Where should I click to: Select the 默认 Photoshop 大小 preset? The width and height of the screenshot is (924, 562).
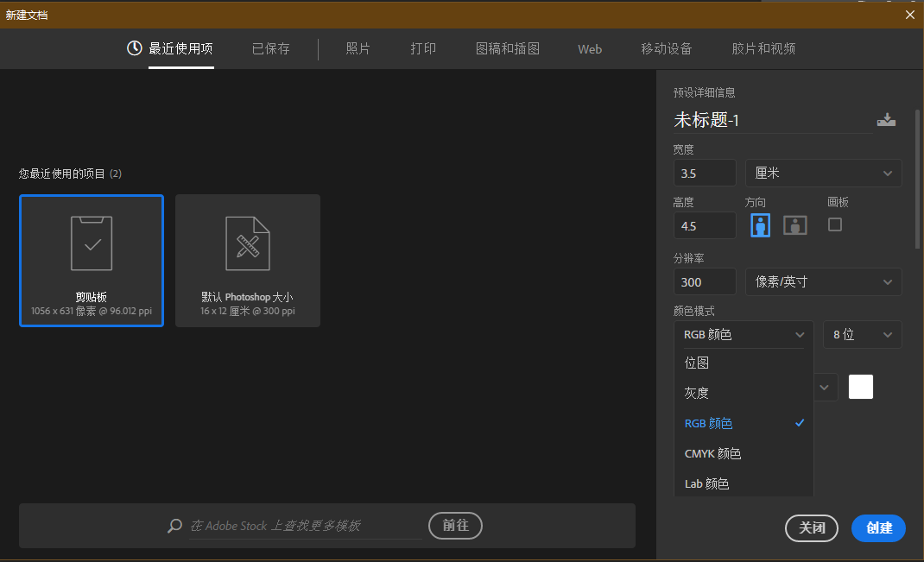click(x=248, y=261)
